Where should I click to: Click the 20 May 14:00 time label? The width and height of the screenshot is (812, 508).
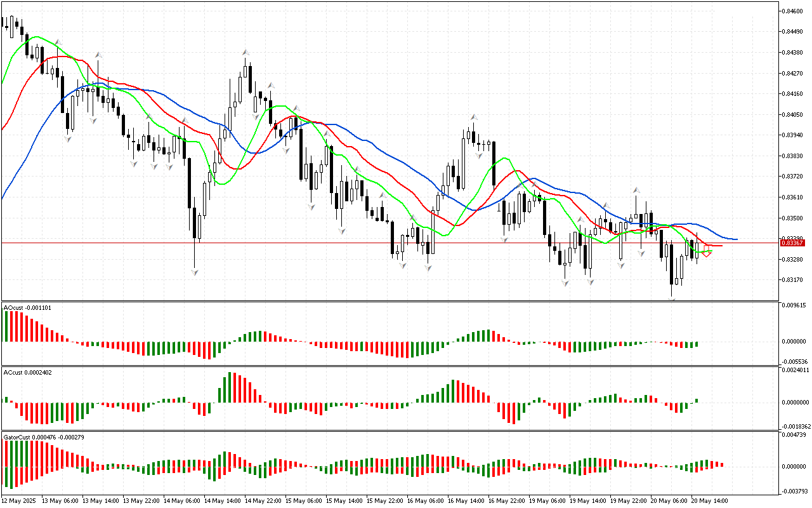(x=709, y=500)
